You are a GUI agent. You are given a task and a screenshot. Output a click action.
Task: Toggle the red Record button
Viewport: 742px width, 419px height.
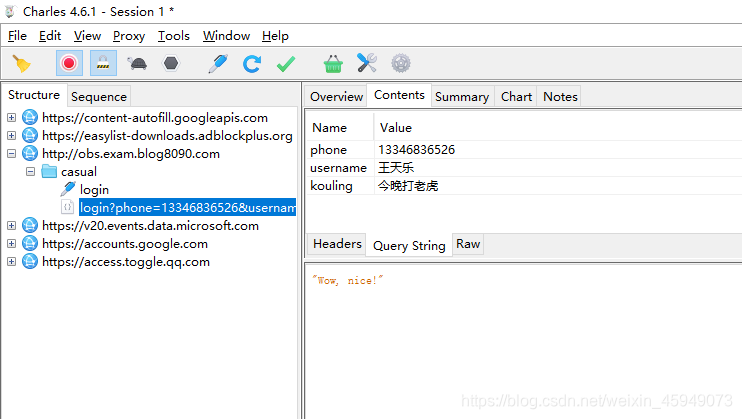pyautogui.click(x=69, y=63)
